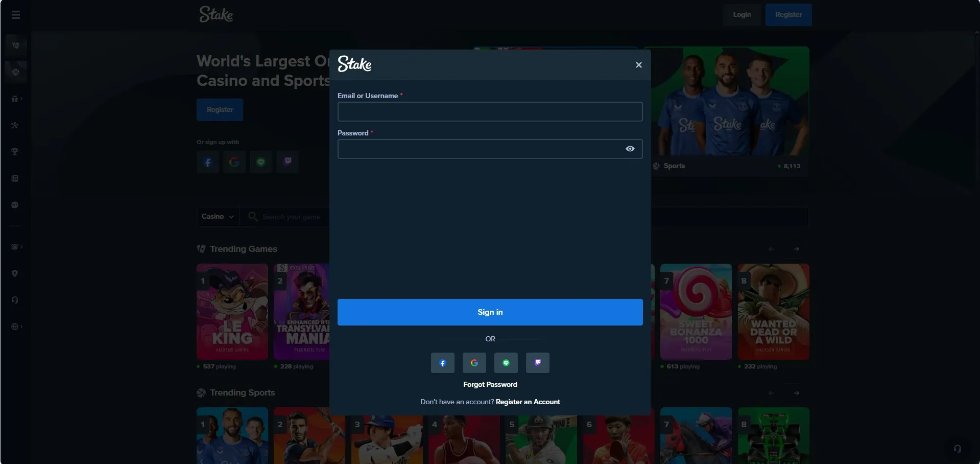
Task: Click the search magnifier in the game search bar
Action: point(253,217)
